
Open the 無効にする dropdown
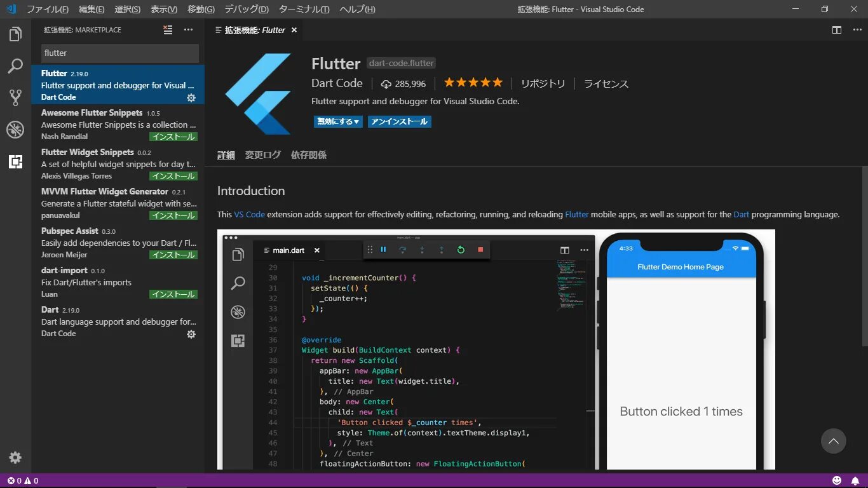coord(338,121)
